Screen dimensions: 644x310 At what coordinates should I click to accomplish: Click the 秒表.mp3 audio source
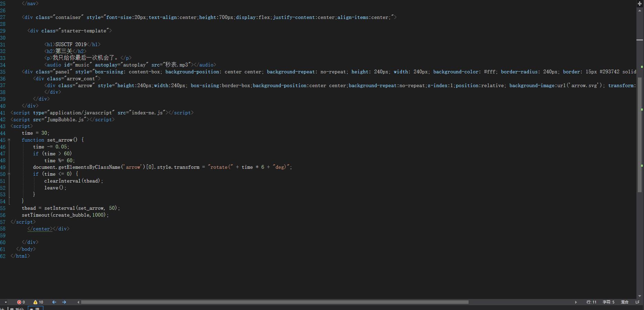pyautogui.click(x=177, y=65)
